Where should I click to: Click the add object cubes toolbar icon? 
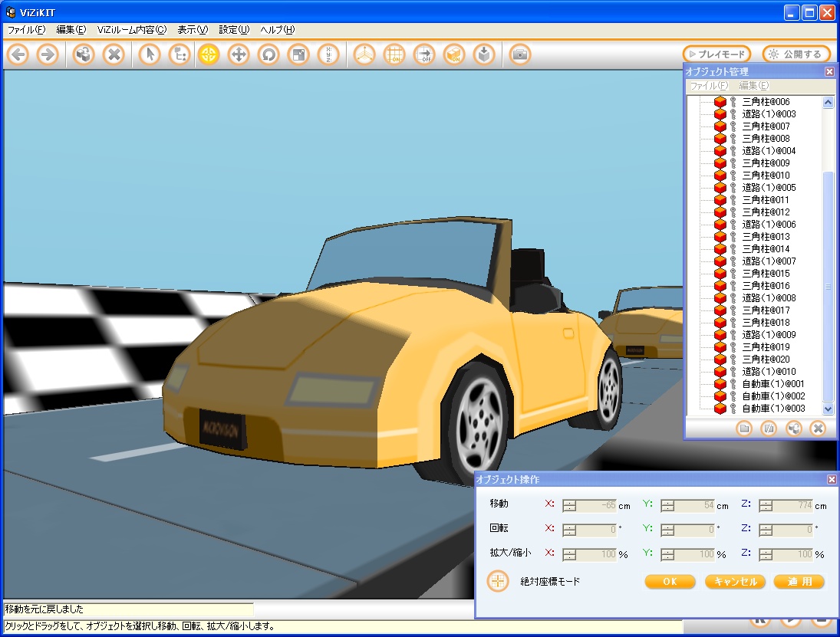pyautogui.click(x=84, y=54)
